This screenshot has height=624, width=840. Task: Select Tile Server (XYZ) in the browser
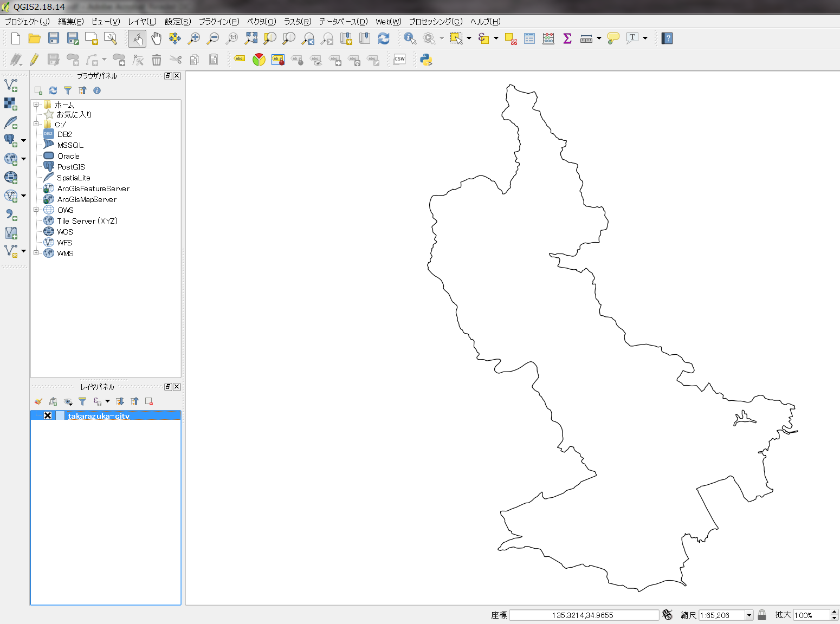click(87, 221)
